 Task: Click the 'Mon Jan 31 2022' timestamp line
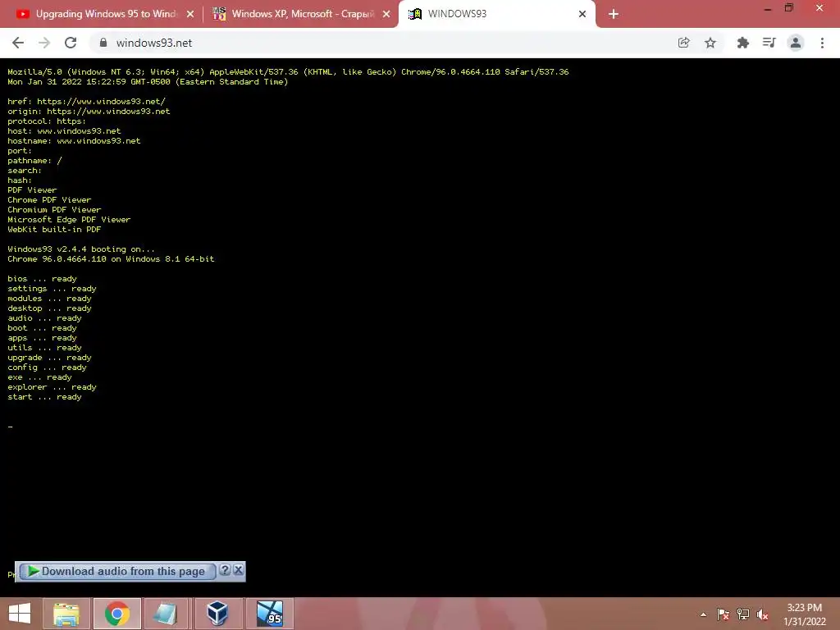[148, 82]
